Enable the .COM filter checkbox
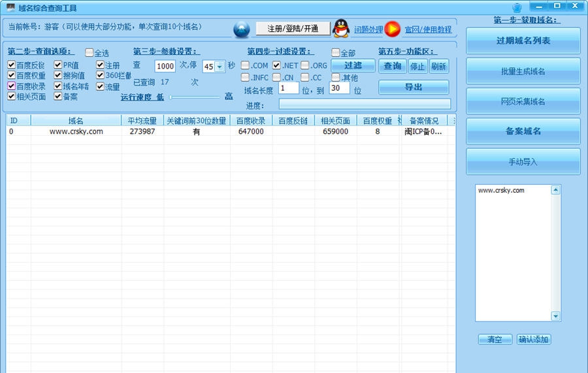Viewport: 588px width, 373px height. [x=245, y=65]
